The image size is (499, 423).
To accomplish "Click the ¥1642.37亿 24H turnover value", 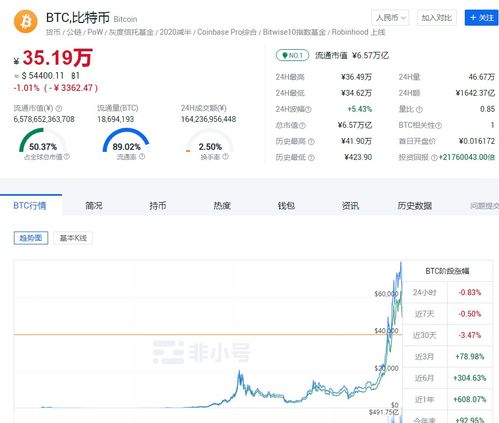I will 476,93.
